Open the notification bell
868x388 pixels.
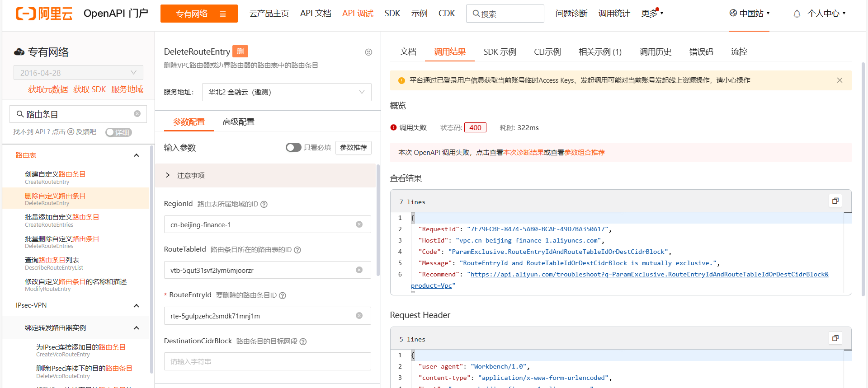tap(797, 14)
